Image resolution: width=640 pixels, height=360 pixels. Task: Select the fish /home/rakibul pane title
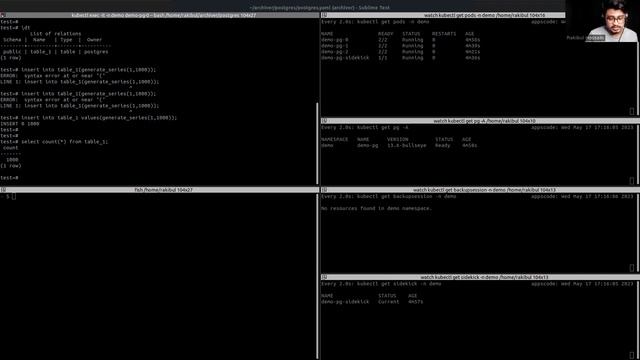pyautogui.click(x=163, y=190)
